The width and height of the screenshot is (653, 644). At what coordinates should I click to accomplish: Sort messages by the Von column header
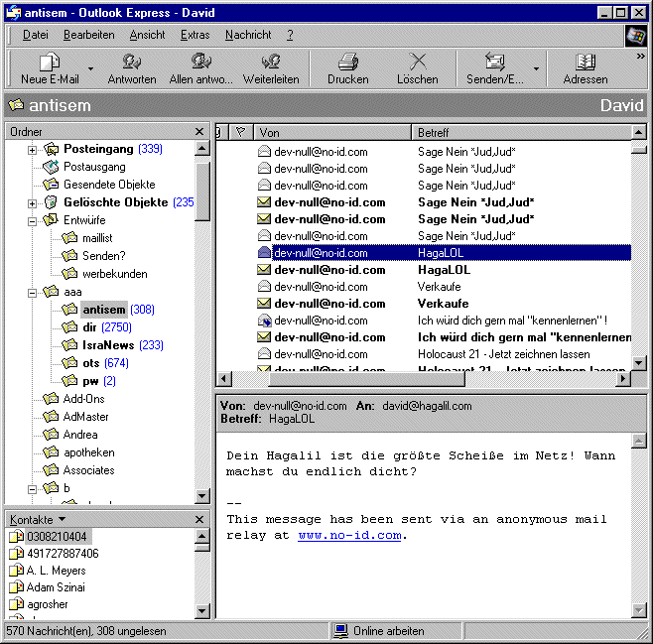[331, 132]
